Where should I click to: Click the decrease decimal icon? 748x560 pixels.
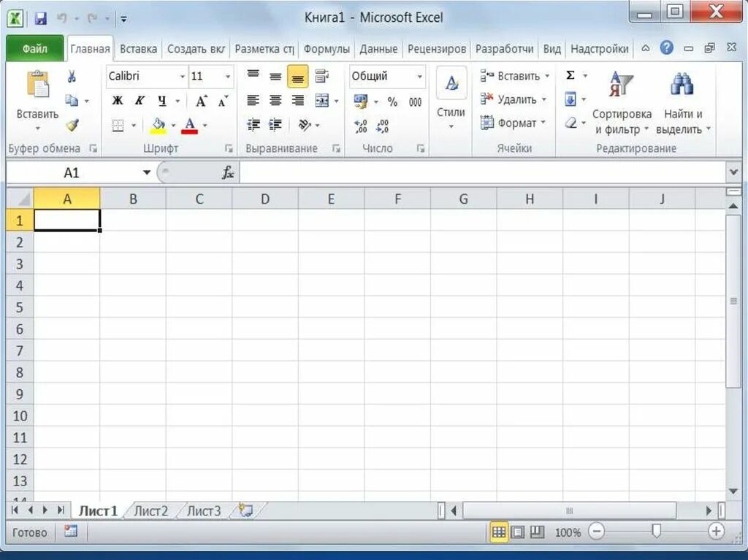383,126
